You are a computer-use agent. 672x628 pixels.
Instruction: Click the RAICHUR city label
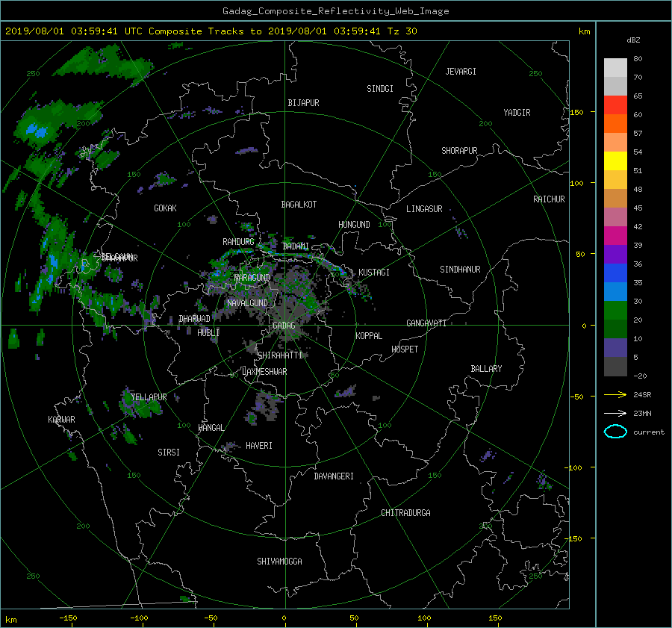click(549, 199)
